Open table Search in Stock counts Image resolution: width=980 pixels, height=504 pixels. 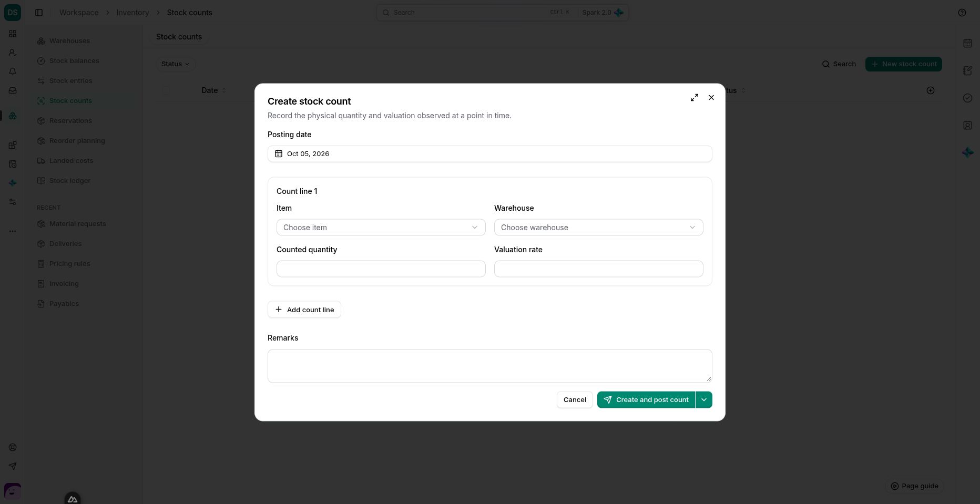(839, 64)
